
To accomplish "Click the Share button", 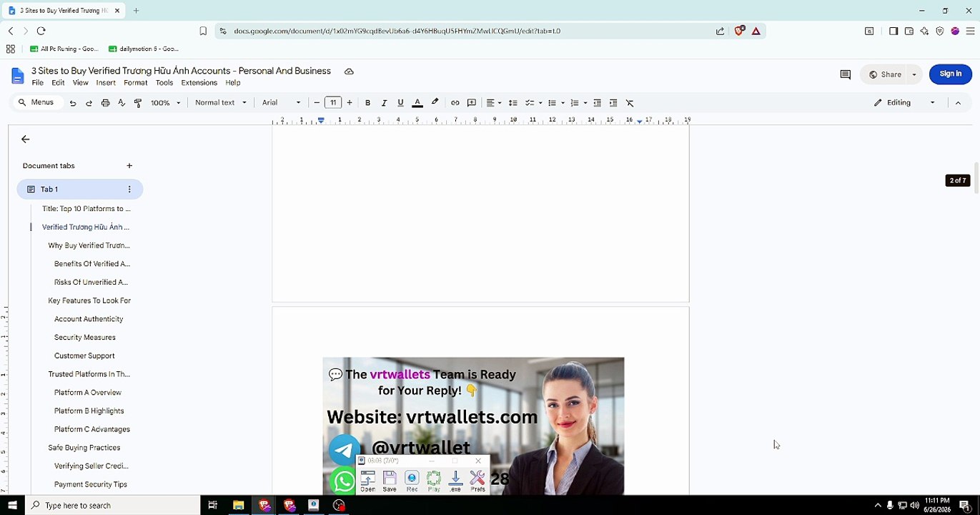I will click(885, 74).
